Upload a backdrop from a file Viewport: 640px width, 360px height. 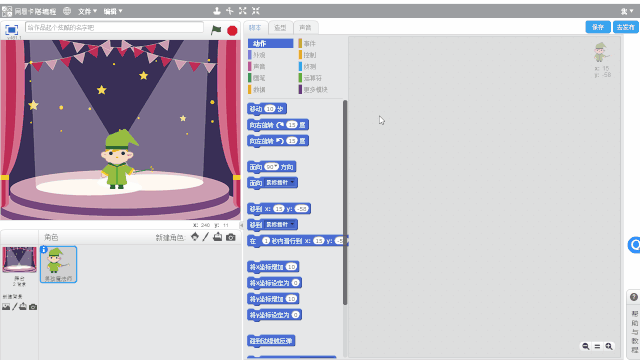coord(23,307)
